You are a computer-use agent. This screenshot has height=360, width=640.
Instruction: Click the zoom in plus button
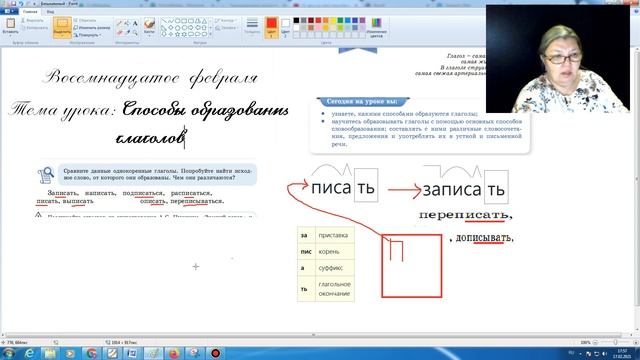click(x=635, y=342)
